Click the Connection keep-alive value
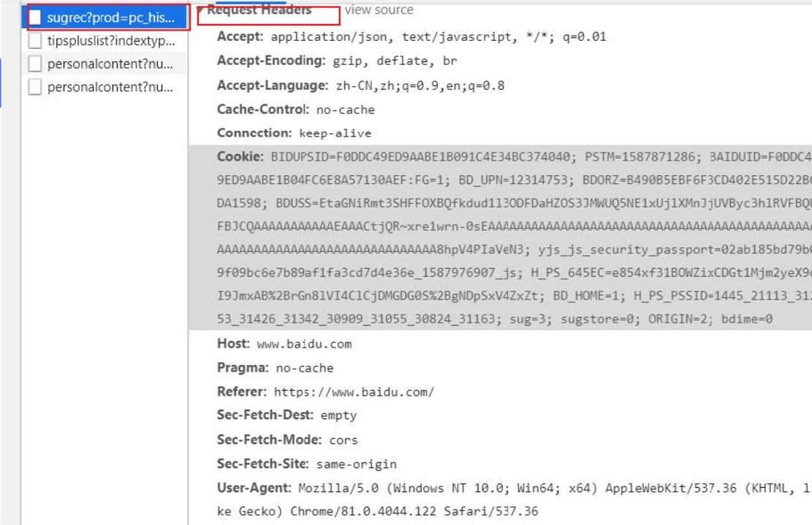The image size is (812, 525). [335, 134]
